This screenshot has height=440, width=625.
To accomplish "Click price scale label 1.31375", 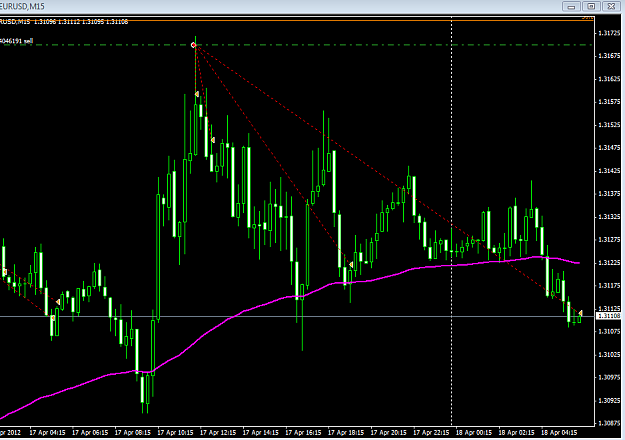I will 609,194.
